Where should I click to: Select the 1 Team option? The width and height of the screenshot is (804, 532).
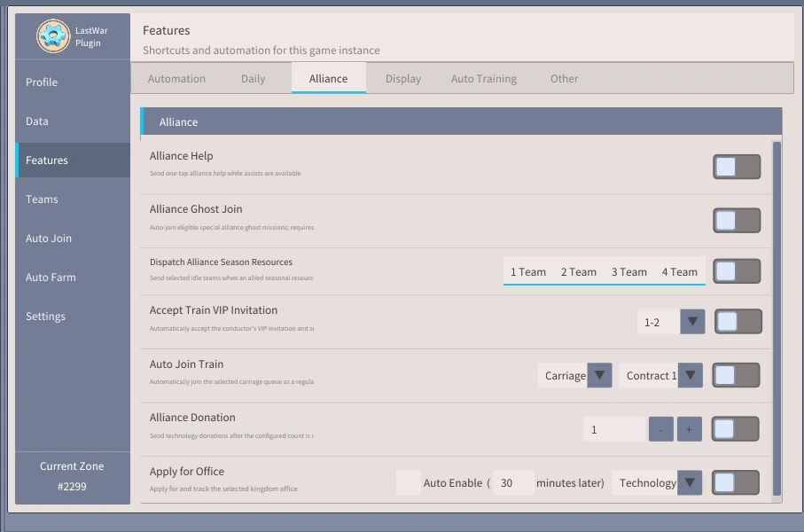pos(528,272)
